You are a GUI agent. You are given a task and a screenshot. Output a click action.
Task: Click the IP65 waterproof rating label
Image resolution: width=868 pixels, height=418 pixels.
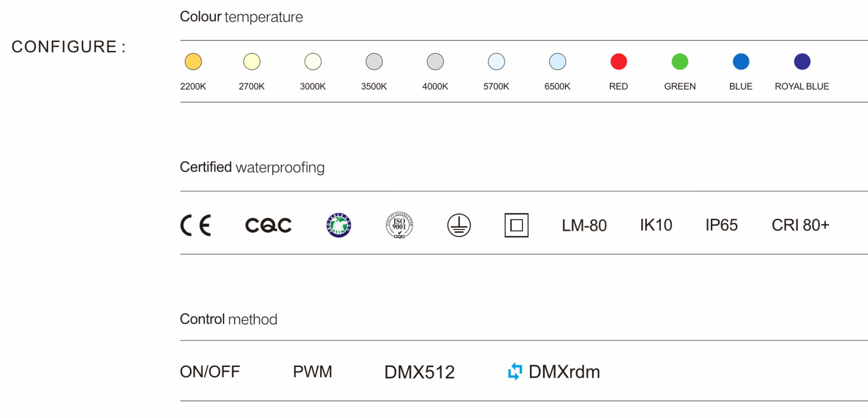click(x=721, y=225)
